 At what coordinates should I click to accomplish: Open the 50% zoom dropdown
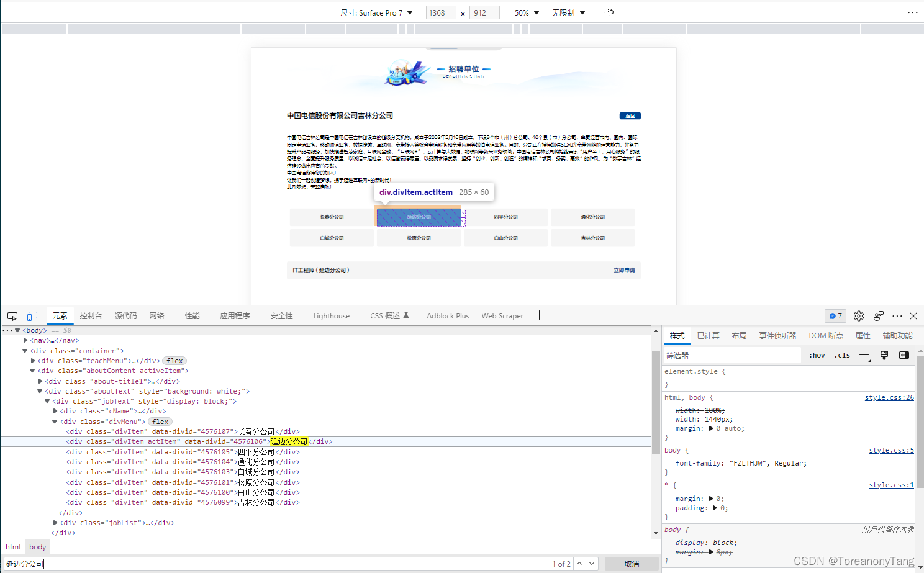[x=527, y=12]
